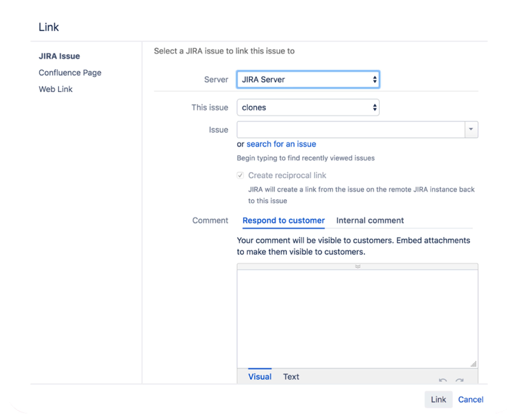Click inside the Issue input field
The width and height of the screenshot is (524, 420).
click(351, 129)
